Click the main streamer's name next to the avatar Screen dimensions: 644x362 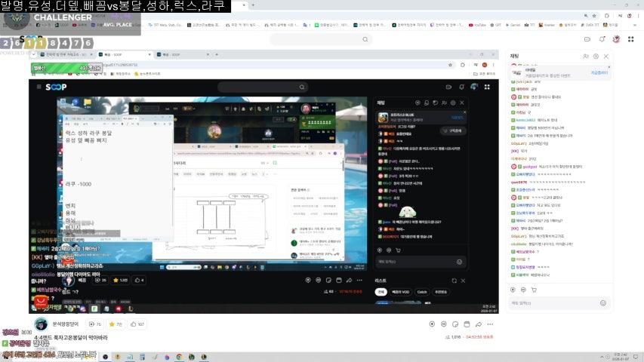point(65,324)
